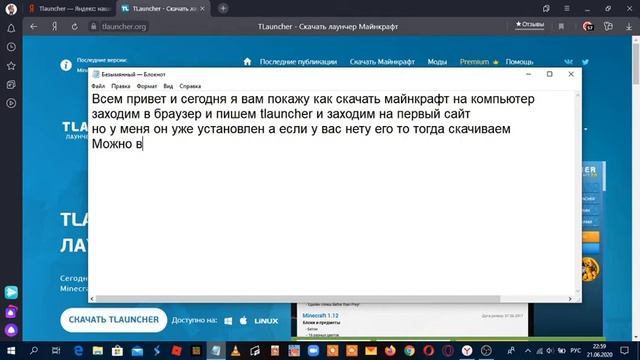640x360 pixels.
Task: Open the Справка menu in Notepad
Action: point(190,86)
